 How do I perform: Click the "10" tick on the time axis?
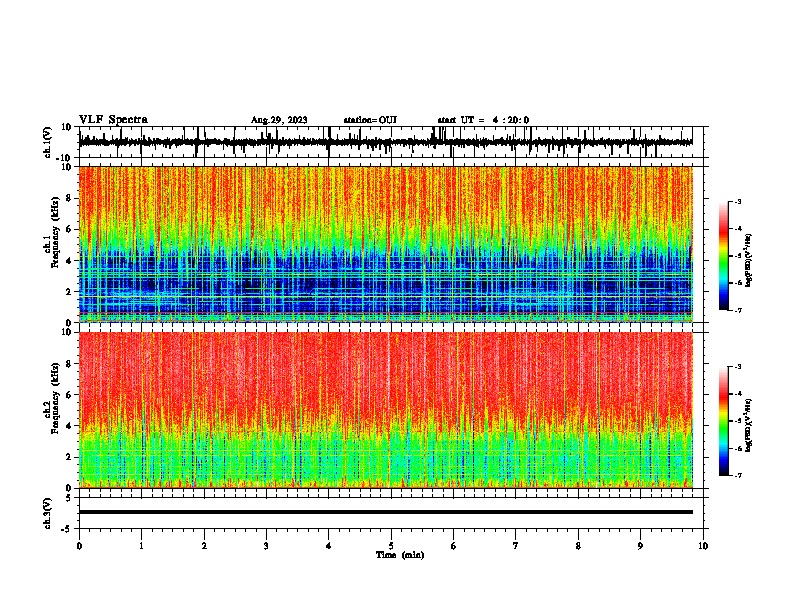coord(703,546)
